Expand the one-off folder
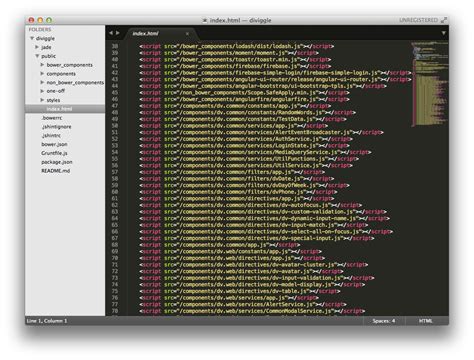 [42, 91]
